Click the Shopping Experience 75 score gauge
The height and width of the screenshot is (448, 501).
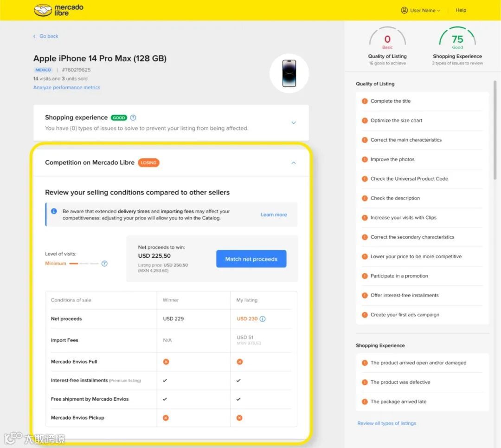coord(457,38)
